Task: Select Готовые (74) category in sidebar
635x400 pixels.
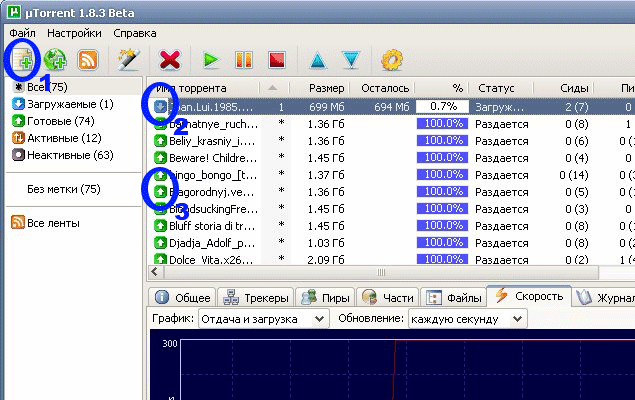Action: (53, 121)
